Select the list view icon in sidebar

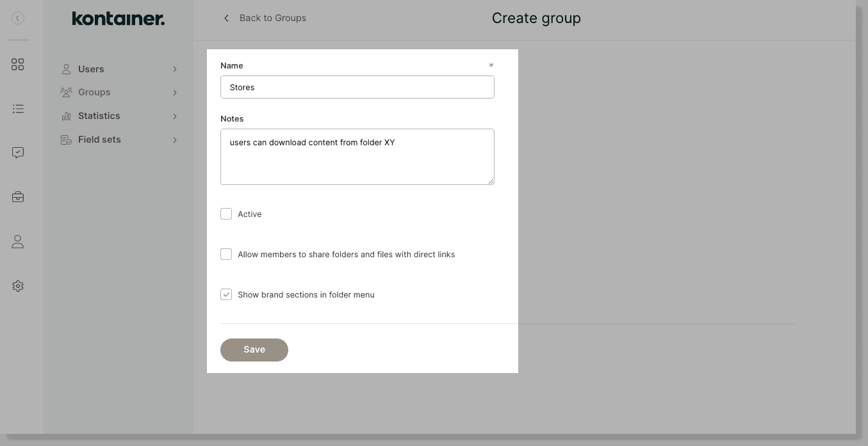pos(17,109)
